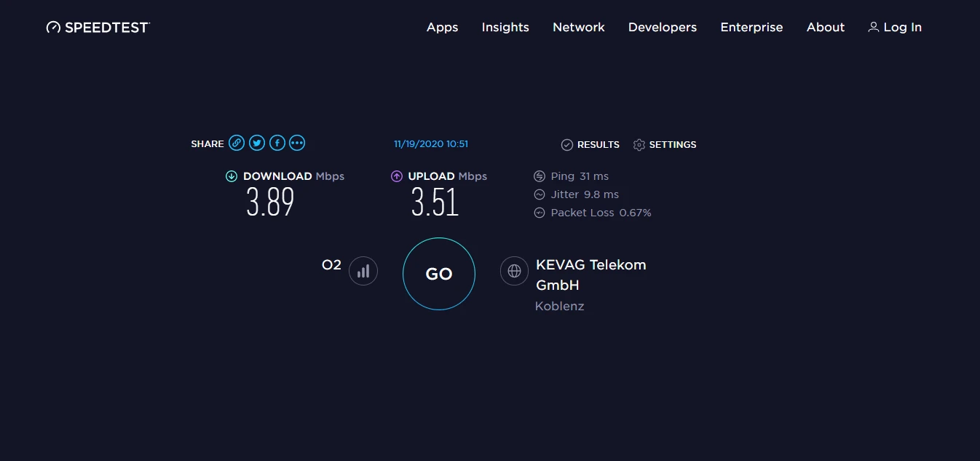This screenshot has height=461, width=980.
Task: Click the Ping icon
Action: tap(540, 176)
